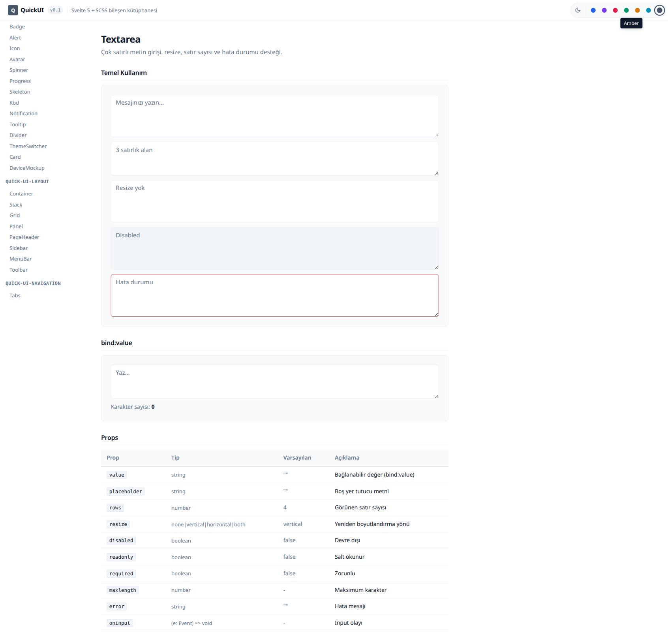
Task: Go to the Grid layout page
Action: [x=15, y=216]
